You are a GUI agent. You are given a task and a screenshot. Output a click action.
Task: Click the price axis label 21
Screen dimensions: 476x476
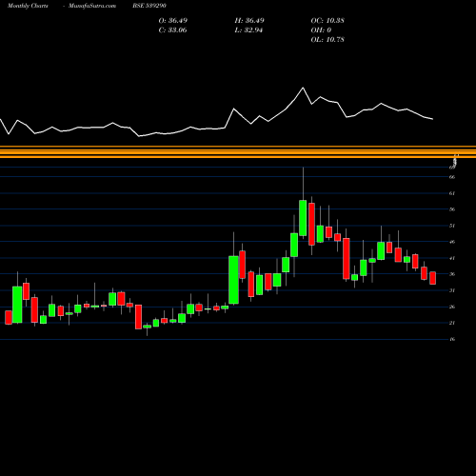pyautogui.click(x=452, y=323)
